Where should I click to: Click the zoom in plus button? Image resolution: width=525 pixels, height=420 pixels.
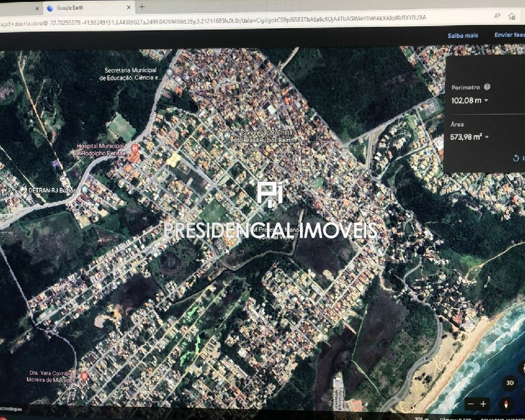click(483, 404)
